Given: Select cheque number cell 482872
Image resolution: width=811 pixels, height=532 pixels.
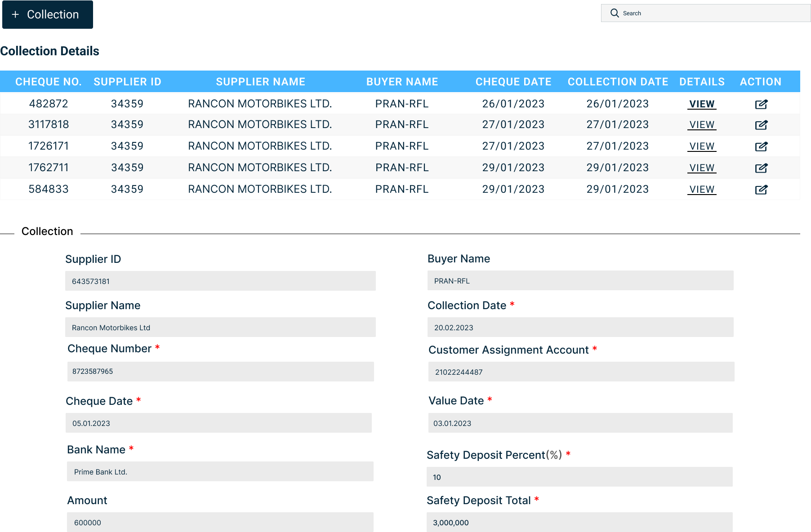Looking at the screenshot, I should (49, 104).
